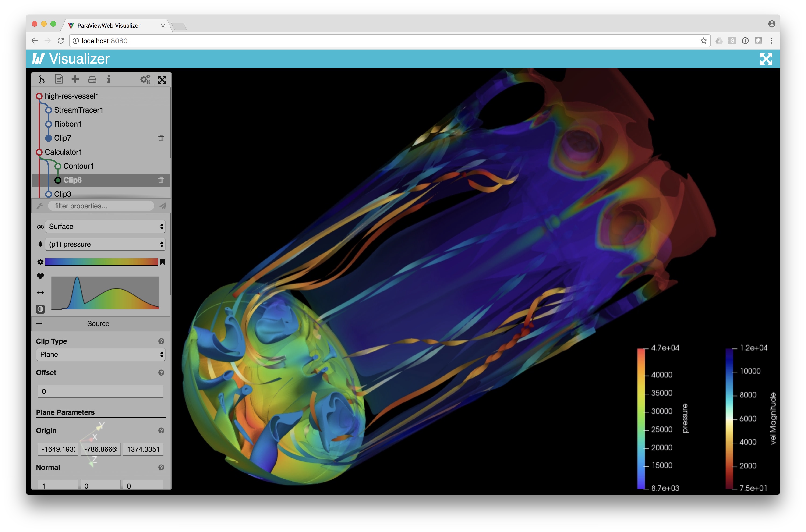
Task: Toggle Clip6 visibility with the eye icon
Action: pyautogui.click(x=40, y=226)
